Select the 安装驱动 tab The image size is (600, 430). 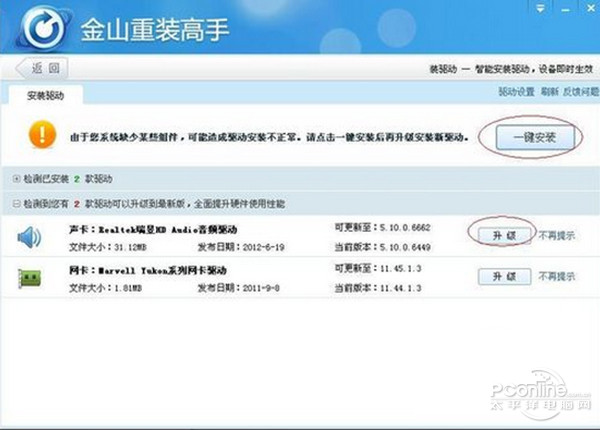coord(45,95)
